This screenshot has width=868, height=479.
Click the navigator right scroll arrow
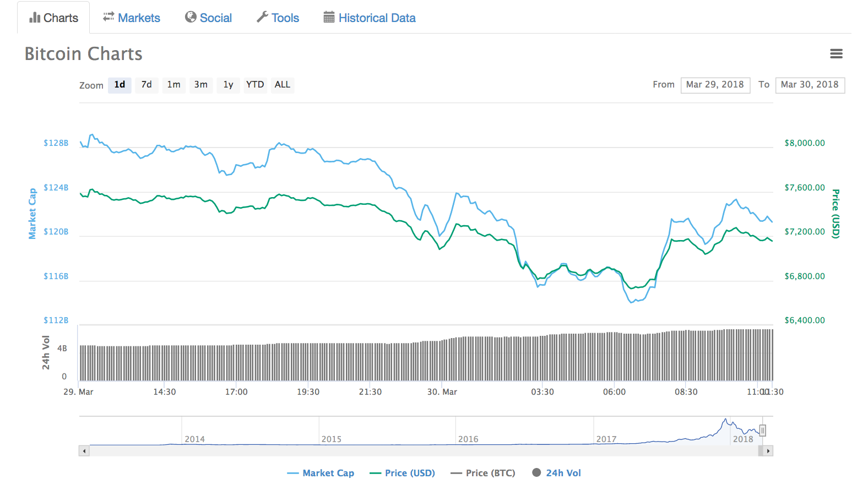point(768,451)
